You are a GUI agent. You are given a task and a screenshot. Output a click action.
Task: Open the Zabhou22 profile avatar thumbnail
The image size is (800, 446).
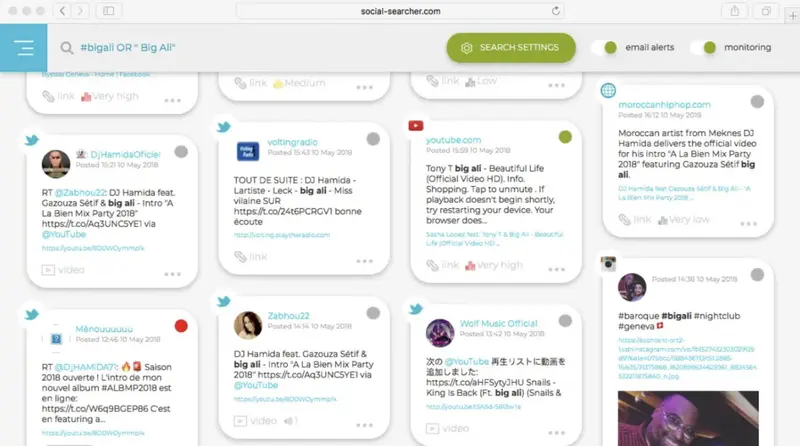click(248, 325)
